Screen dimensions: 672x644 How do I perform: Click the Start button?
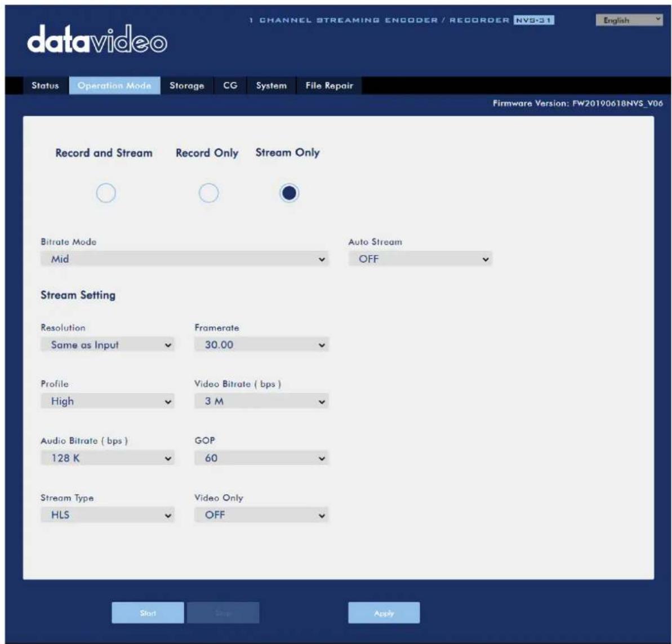pos(148,612)
